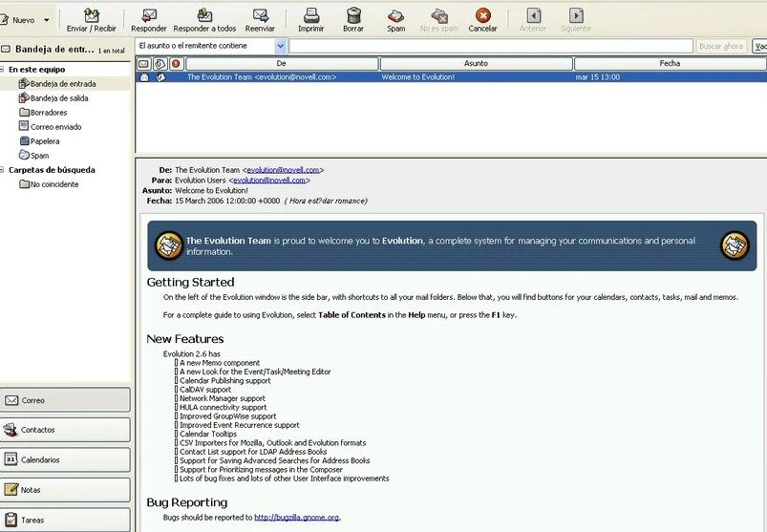Click the Borrar trash icon
Image resolution: width=767 pixels, height=532 pixels.
353,15
